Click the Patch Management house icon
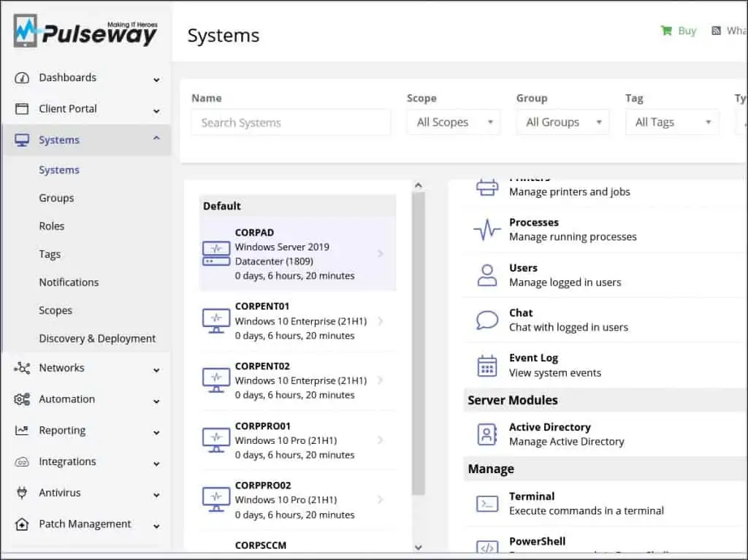This screenshot has height=560, width=748. click(x=22, y=524)
